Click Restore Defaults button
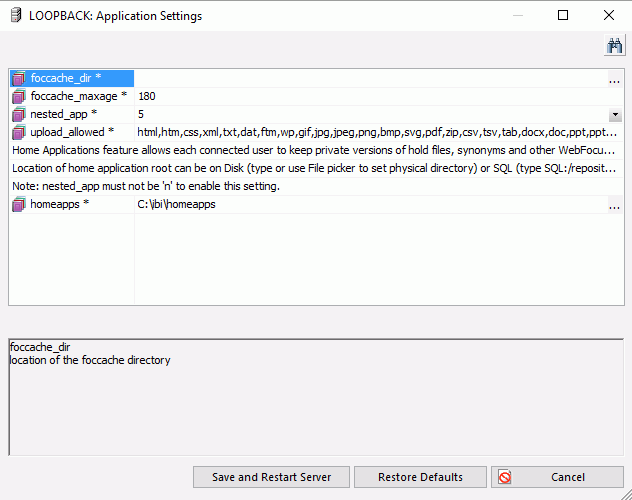The height and width of the screenshot is (500, 632). [x=420, y=477]
